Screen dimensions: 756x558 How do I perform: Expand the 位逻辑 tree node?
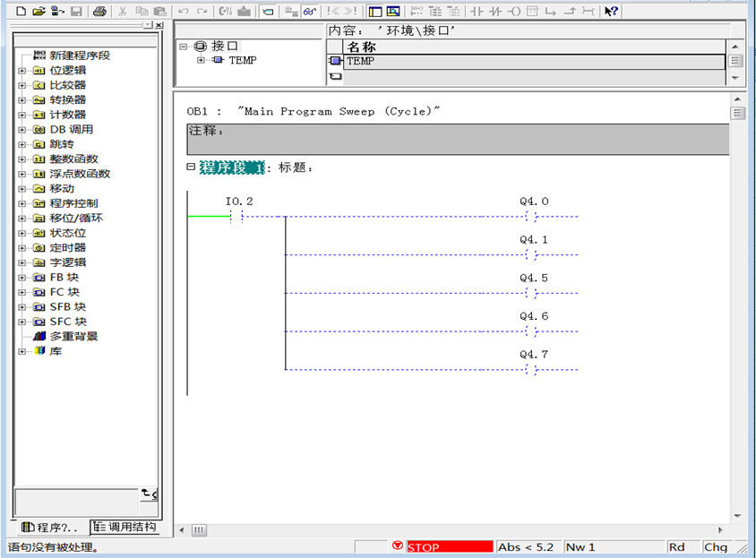[21, 71]
